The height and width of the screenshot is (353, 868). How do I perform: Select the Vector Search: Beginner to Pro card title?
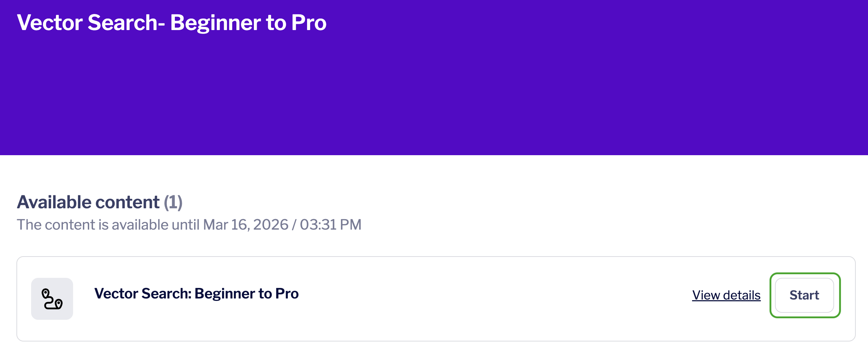coord(196,294)
